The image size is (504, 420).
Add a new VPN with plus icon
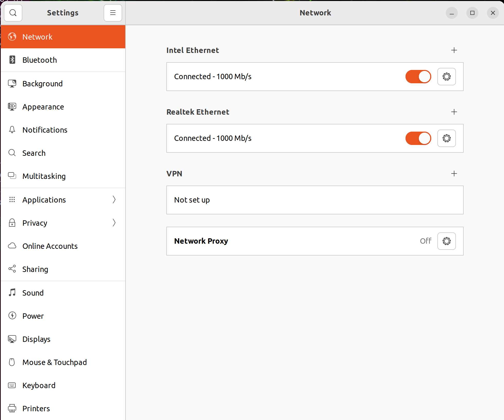pyautogui.click(x=454, y=174)
